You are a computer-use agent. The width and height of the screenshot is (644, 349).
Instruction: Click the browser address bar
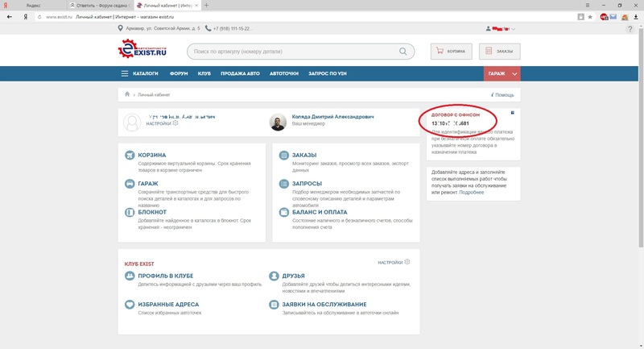pyautogui.click(x=307, y=17)
